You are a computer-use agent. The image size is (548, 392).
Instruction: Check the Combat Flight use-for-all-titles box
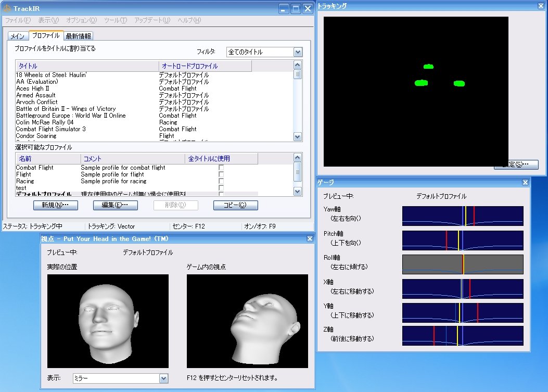tap(221, 168)
